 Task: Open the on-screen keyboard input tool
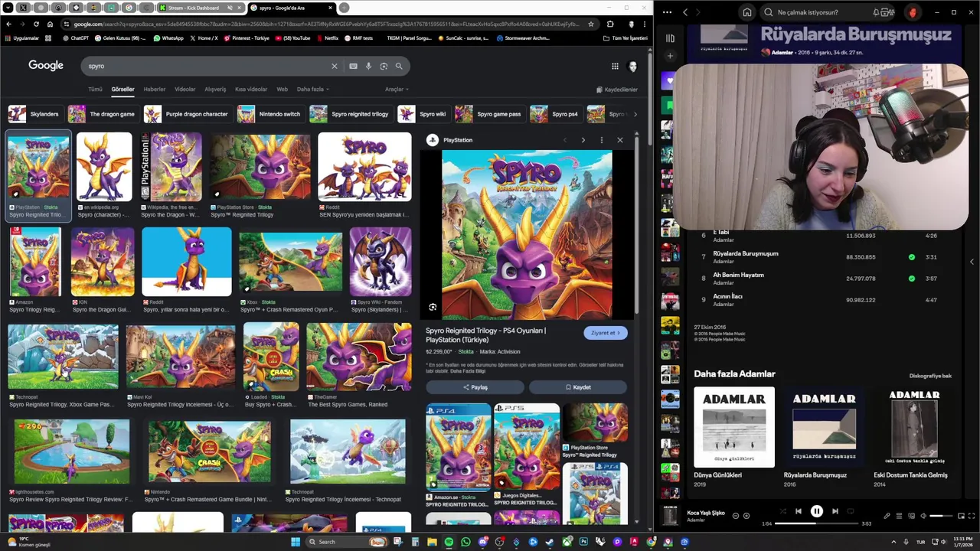(x=353, y=66)
